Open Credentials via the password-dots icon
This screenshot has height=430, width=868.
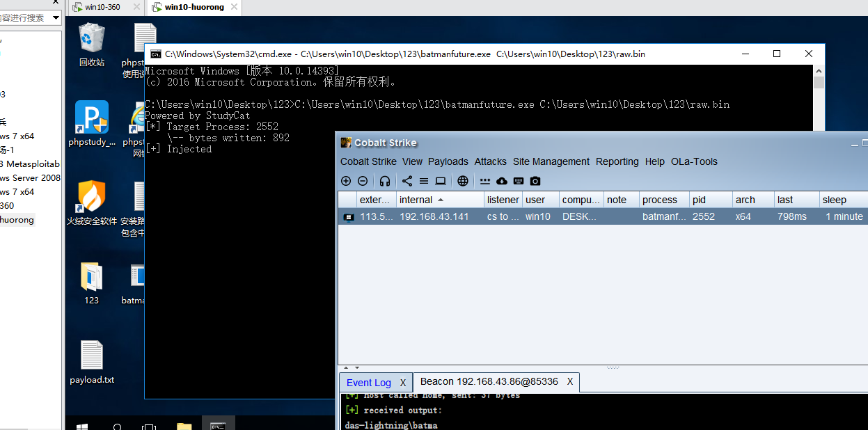(x=485, y=181)
